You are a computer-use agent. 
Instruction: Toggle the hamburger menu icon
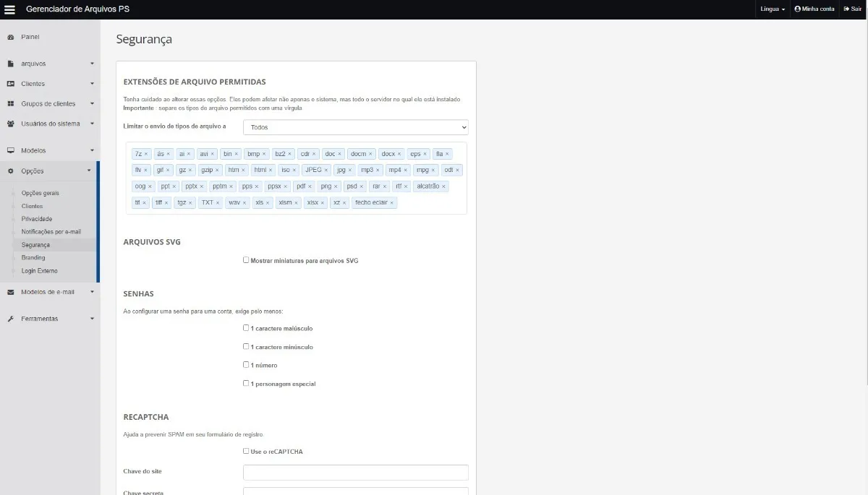9,9
